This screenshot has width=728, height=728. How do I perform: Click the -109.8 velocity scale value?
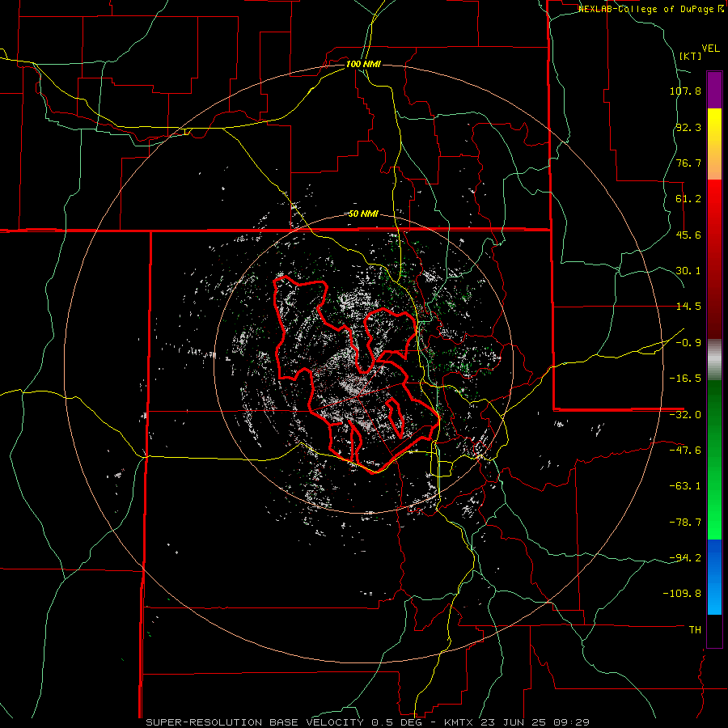click(683, 594)
